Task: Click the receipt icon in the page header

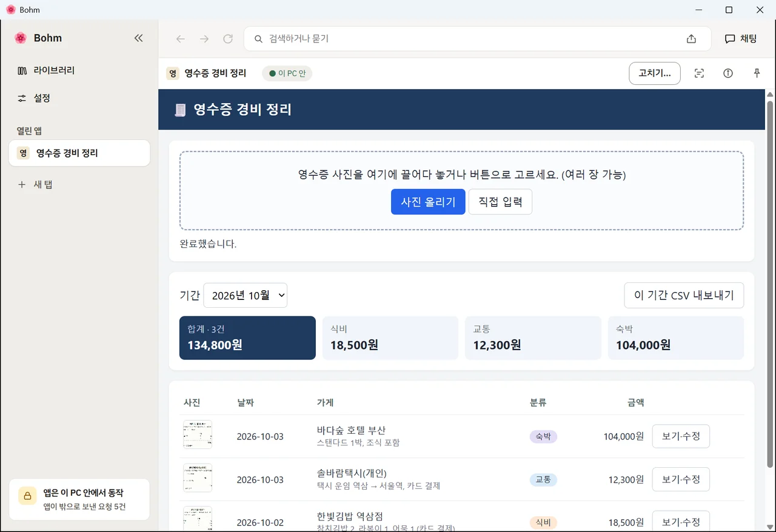Action: (x=180, y=110)
